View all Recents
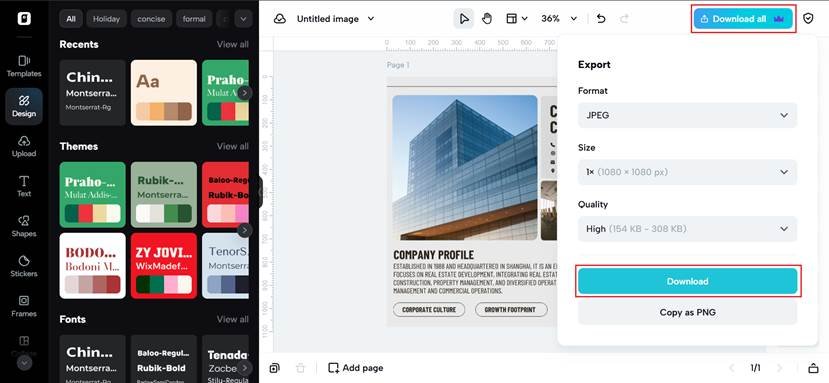Viewport: 829px width, 383px height. tap(232, 44)
